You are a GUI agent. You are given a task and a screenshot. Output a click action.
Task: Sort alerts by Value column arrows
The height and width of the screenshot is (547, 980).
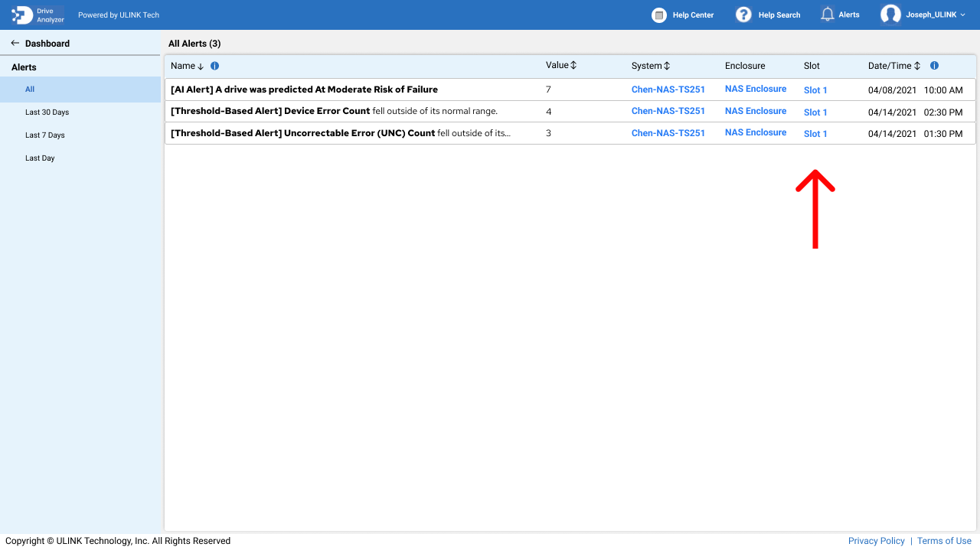[573, 66]
